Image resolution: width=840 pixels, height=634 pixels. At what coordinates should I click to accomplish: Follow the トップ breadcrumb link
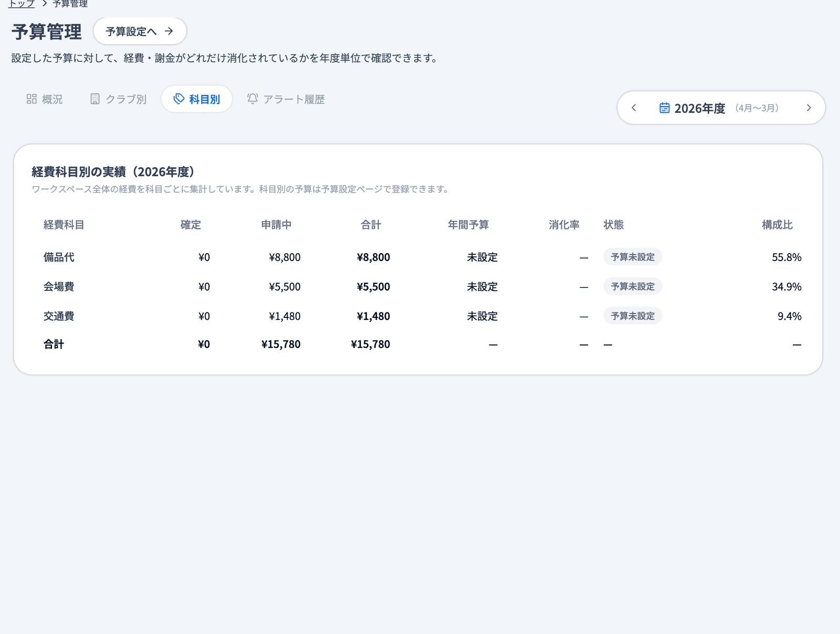click(22, 4)
